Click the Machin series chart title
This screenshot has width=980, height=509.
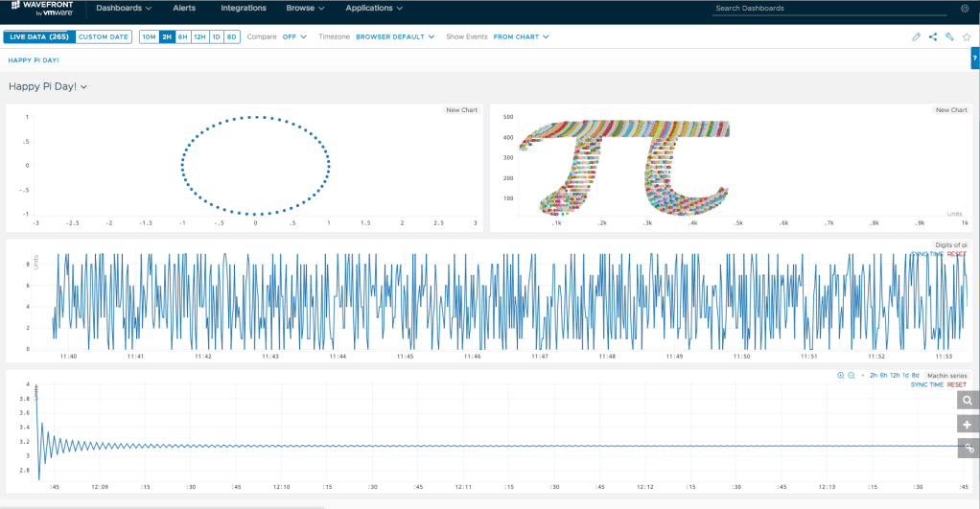[946, 376]
